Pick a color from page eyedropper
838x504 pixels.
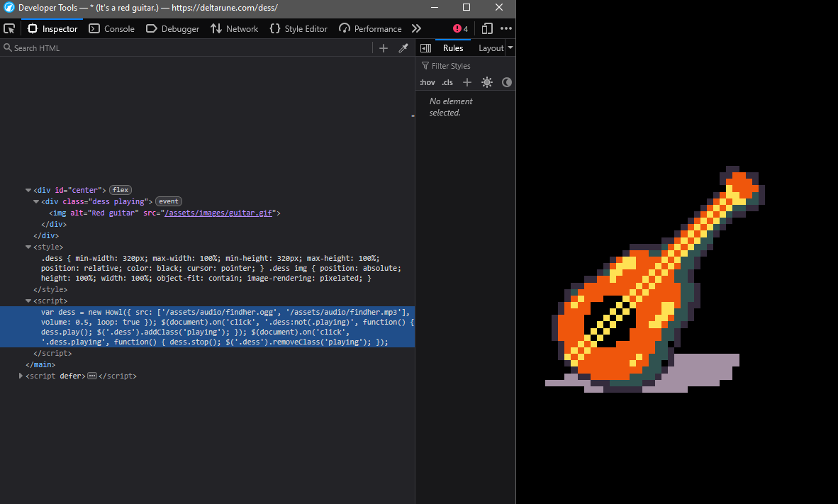tap(403, 48)
